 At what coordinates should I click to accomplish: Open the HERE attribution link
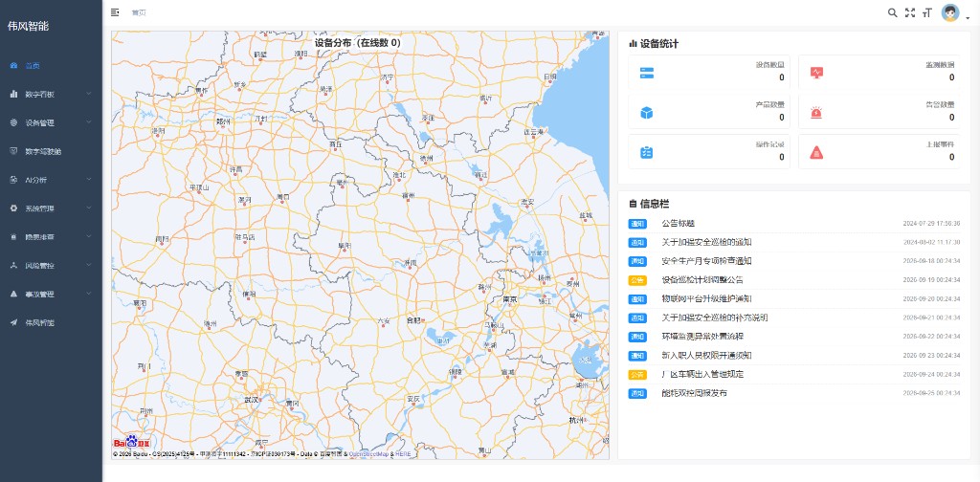click(403, 454)
